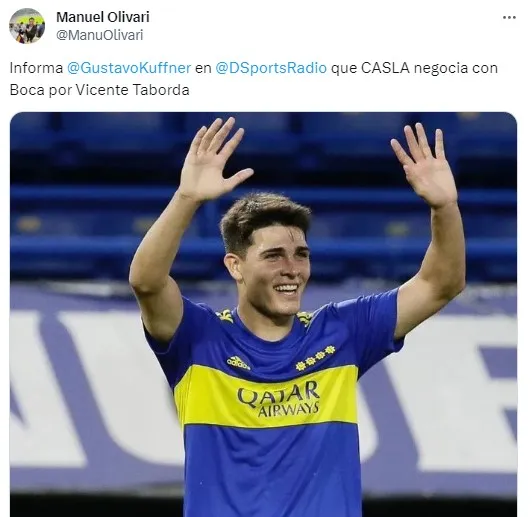
Task: Open the @DSportsRadio mention
Action: click(x=271, y=68)
